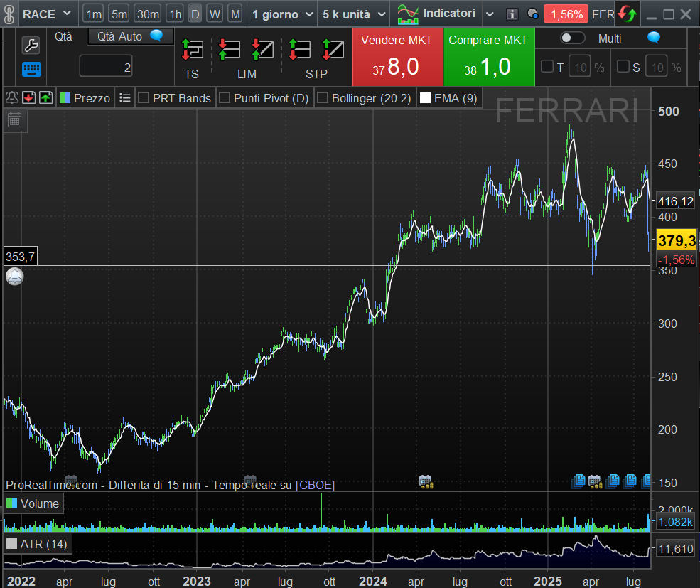Click the EMA (9) white color swatch

425,98
